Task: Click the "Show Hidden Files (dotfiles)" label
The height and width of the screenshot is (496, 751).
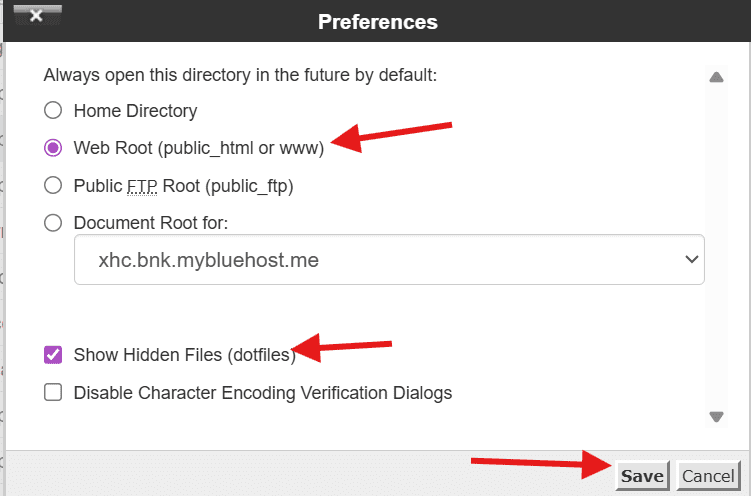Action: point(184,355)
